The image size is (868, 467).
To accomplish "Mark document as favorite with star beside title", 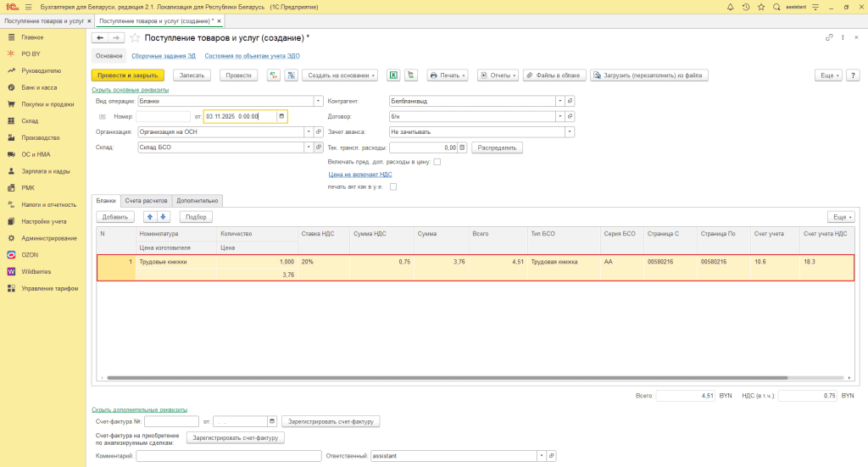I will [135, 38].
